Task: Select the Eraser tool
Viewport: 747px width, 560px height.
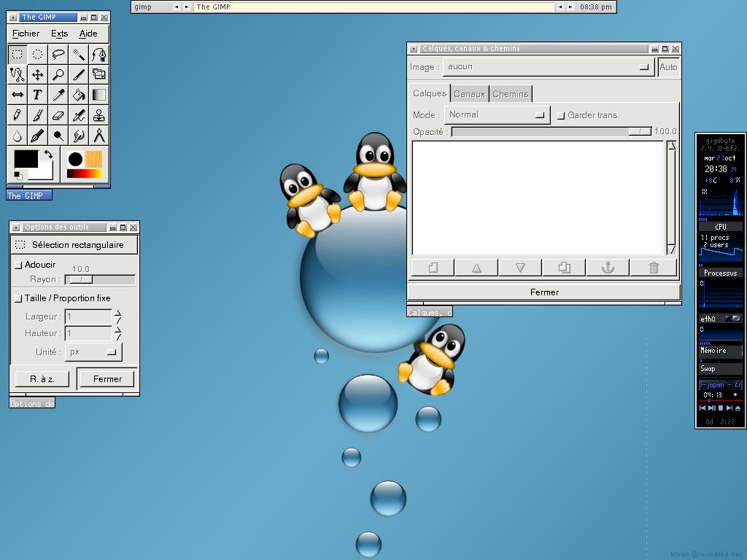Action: [58, 115]
